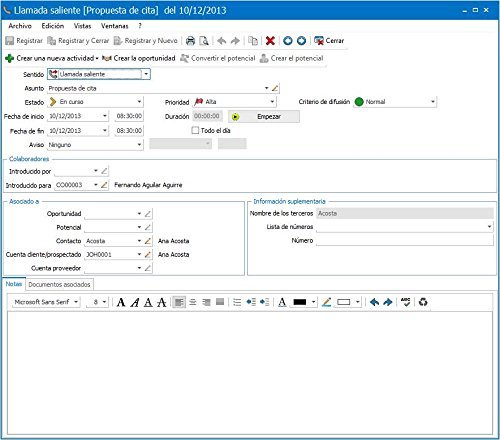The height and width of the screenshot is (440, 500).
Task: Open font name dropdown Microsoft Sans Serif
Action: (x=76, y=302)
